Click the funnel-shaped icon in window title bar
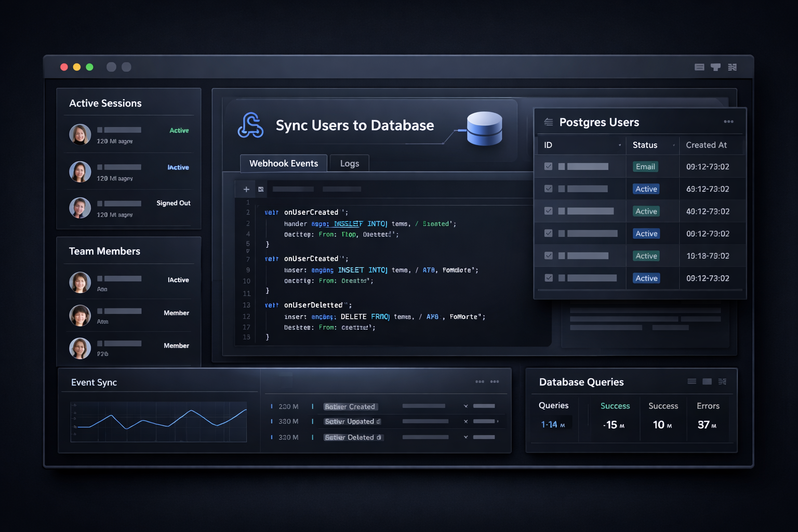 [715, 67]
